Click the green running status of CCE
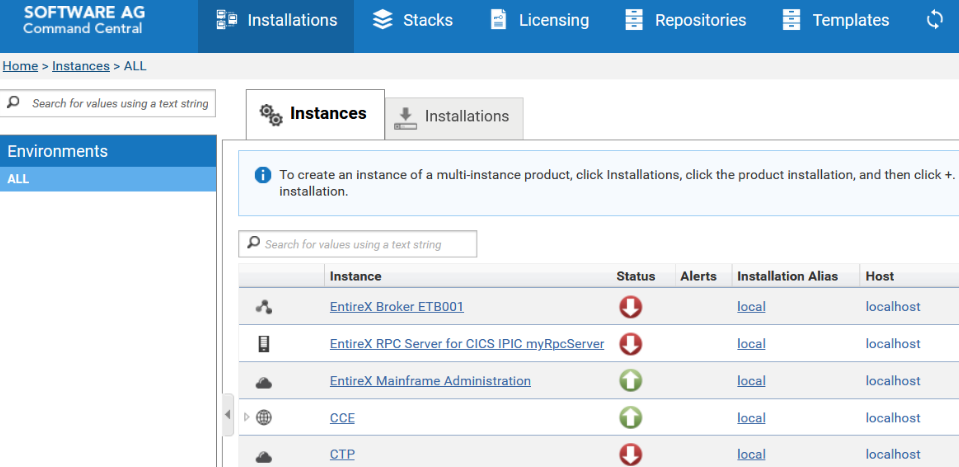 [x=630, y=418]
